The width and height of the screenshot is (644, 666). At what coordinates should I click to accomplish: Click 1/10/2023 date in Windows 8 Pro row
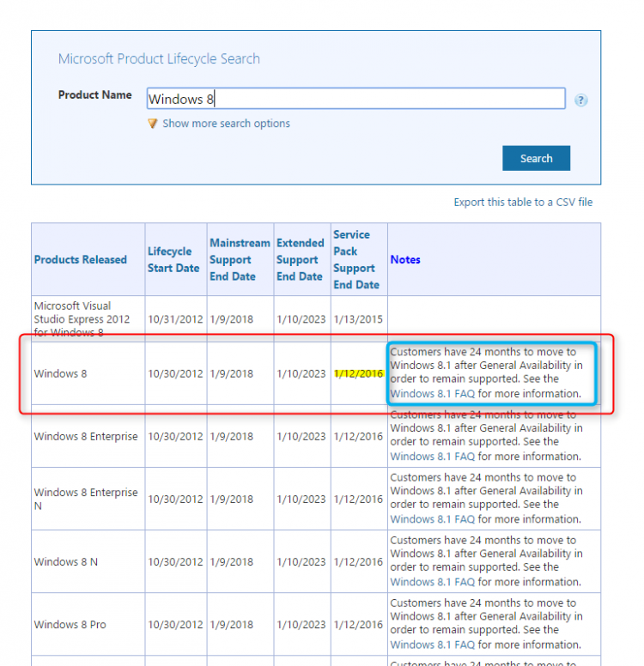[301, 625]
